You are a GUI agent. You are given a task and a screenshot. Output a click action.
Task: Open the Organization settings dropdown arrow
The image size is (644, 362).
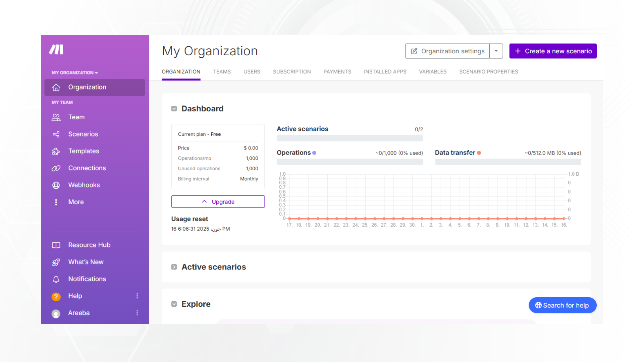496,51
